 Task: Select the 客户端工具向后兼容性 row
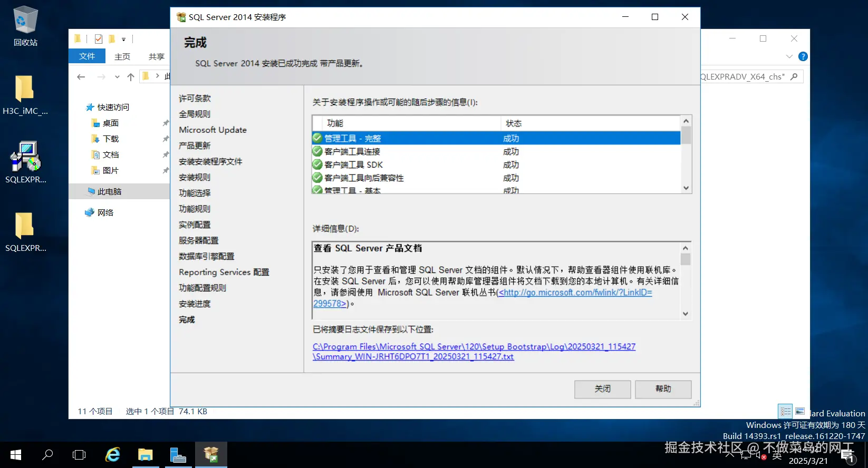point(496,178)
